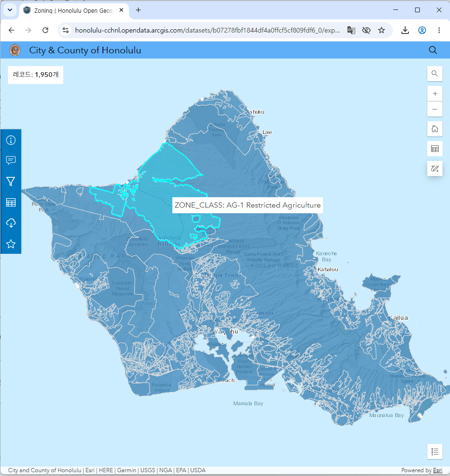Reset map to home extent
This screenshot has height=476, width=450.
435,129
